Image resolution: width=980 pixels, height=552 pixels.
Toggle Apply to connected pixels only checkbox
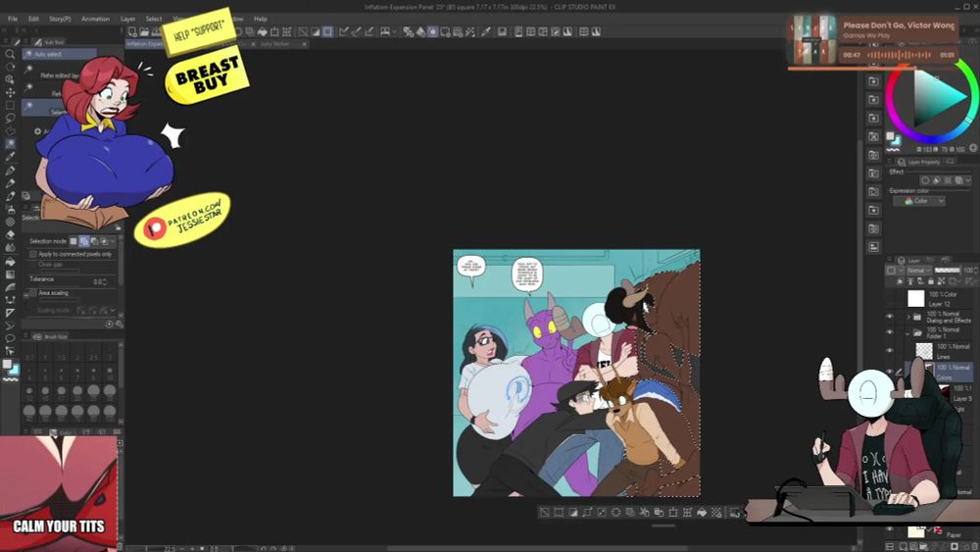pyautogui.click(x=33, y=254)
